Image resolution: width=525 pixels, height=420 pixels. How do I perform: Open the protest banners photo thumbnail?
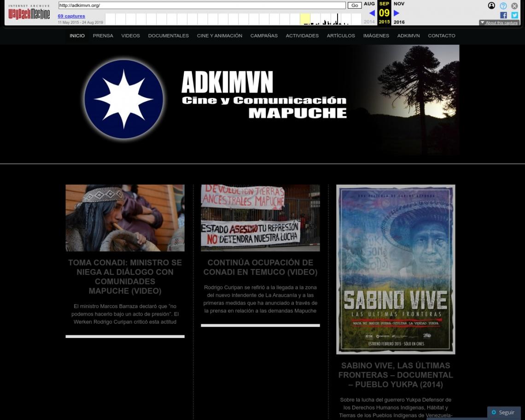pyautogui.click(x=260, y=218)
